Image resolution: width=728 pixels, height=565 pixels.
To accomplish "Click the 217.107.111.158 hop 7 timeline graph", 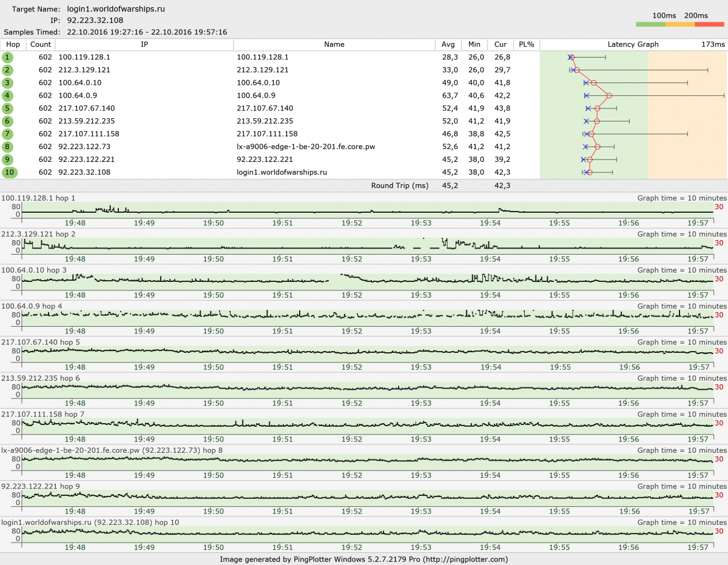I will (x=368, y=426).
